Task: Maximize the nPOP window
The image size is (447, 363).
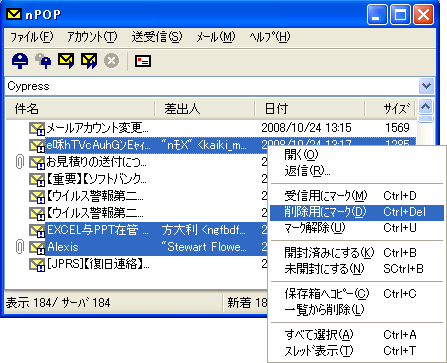Action: click(400, 15)
